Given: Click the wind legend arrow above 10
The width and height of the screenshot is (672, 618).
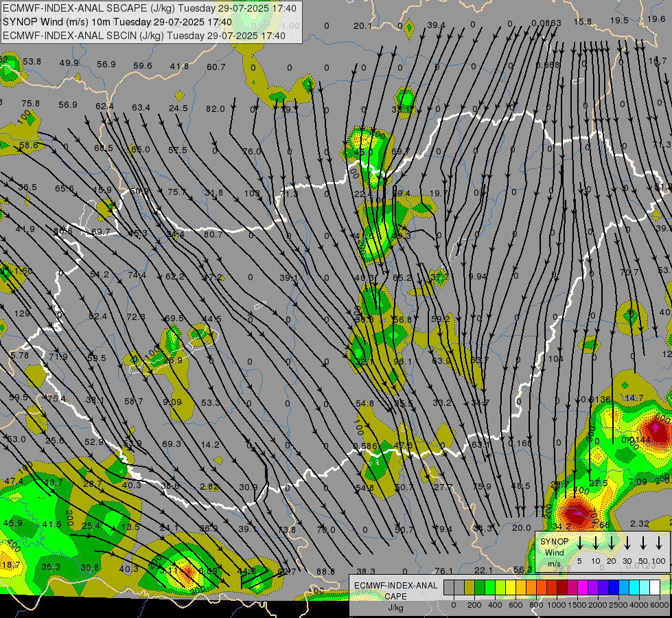Looking at the screenshot, I should point(596,543).
